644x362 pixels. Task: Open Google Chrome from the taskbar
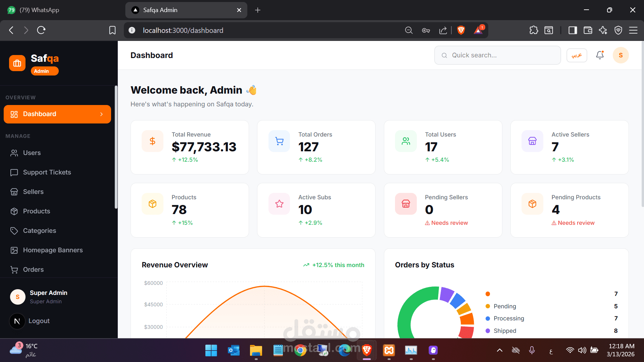[x=300, y=351]
